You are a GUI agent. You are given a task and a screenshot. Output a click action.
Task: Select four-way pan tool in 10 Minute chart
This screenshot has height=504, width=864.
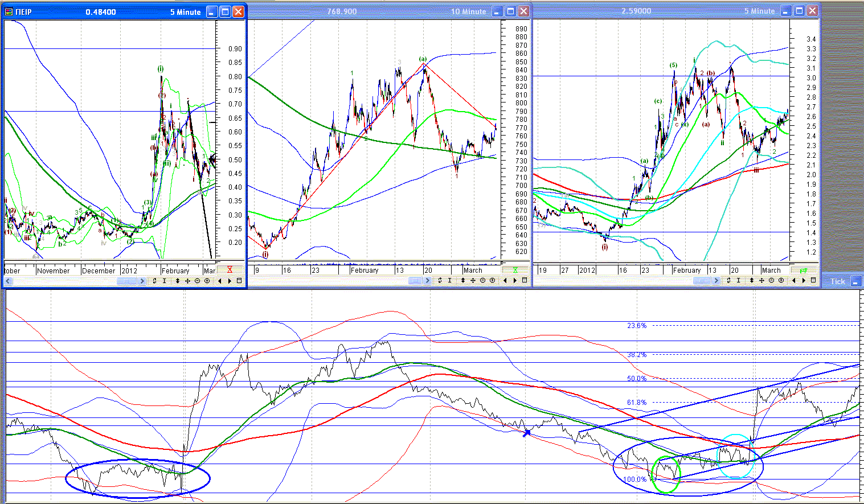click(473, 280)
